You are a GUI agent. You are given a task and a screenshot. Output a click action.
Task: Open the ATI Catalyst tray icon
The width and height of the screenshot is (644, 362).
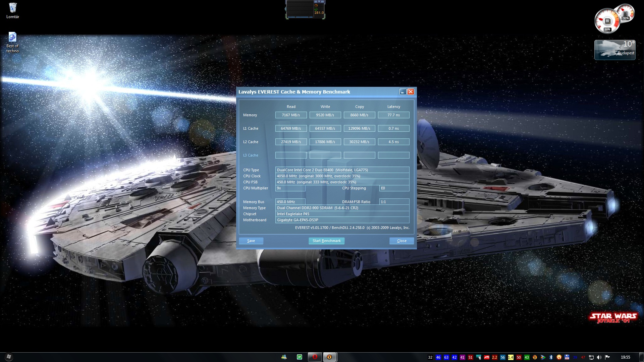[x=487, y=357]
